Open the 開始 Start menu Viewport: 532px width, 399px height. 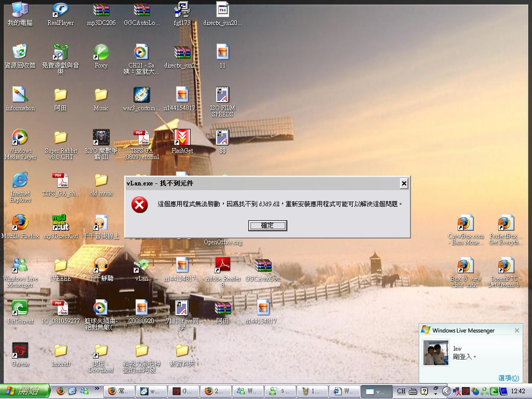[25, 391]
